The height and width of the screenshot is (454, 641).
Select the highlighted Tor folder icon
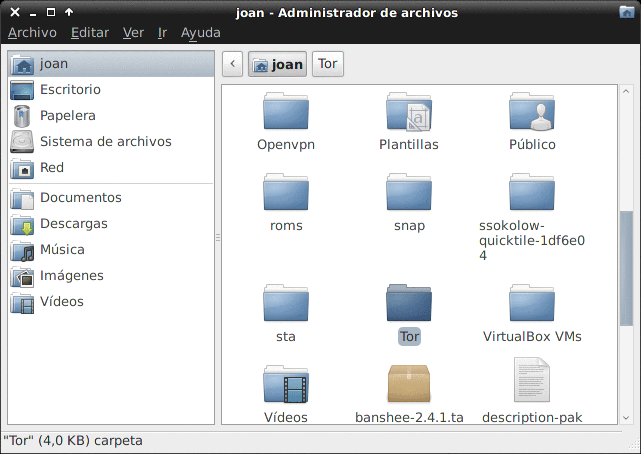[x=409, y=302]
